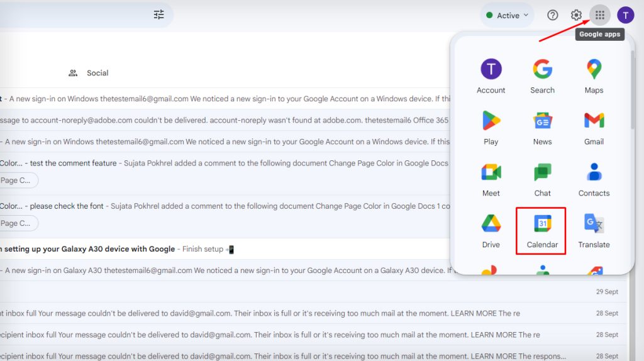Open the 'test the comment feature' email
This screenshot has height=361, width=644.
(x=225, y=172)
